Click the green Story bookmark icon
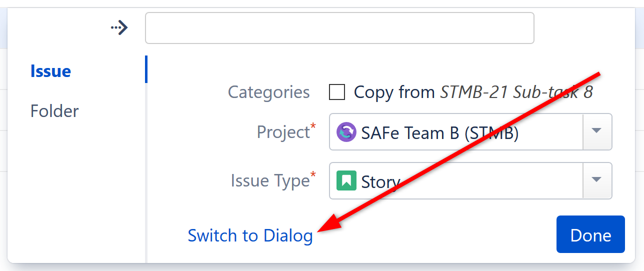This screenshot has width=644, height=271. (346, 180)
